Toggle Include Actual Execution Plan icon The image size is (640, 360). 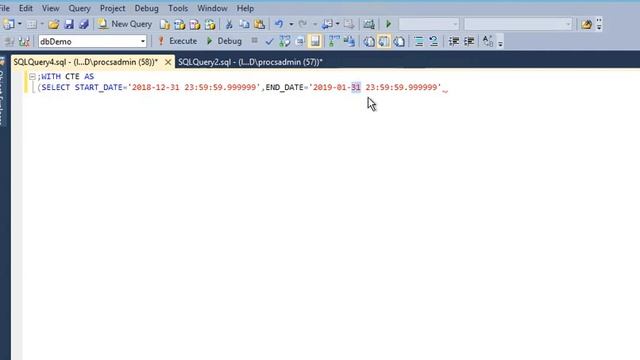[334, 41]
